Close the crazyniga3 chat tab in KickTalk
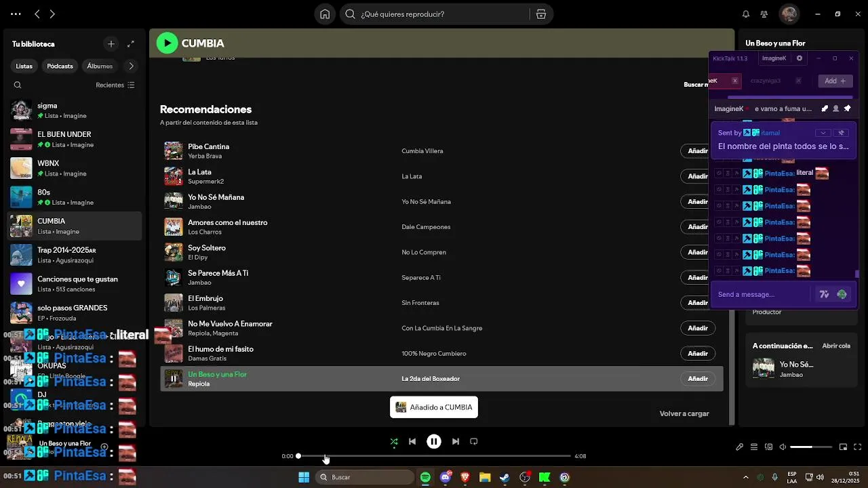The image size is (868, 488). tap(798, 81)
